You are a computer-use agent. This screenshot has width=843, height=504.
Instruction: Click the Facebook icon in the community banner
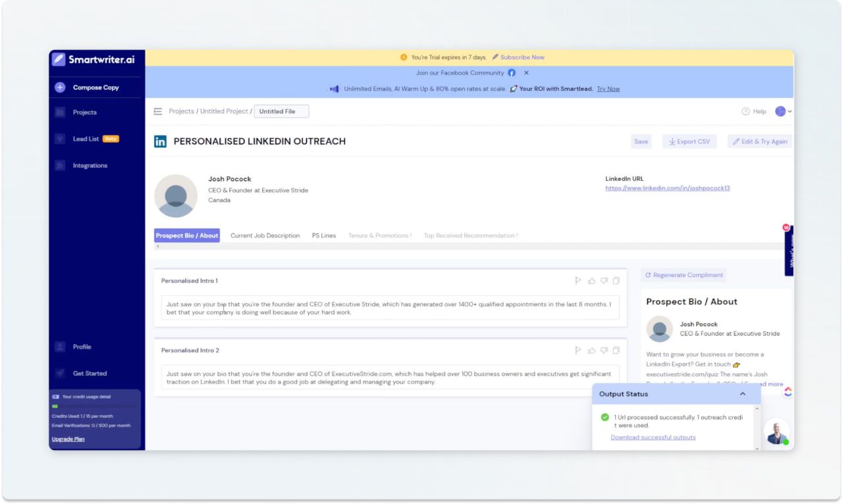[512, 73]
